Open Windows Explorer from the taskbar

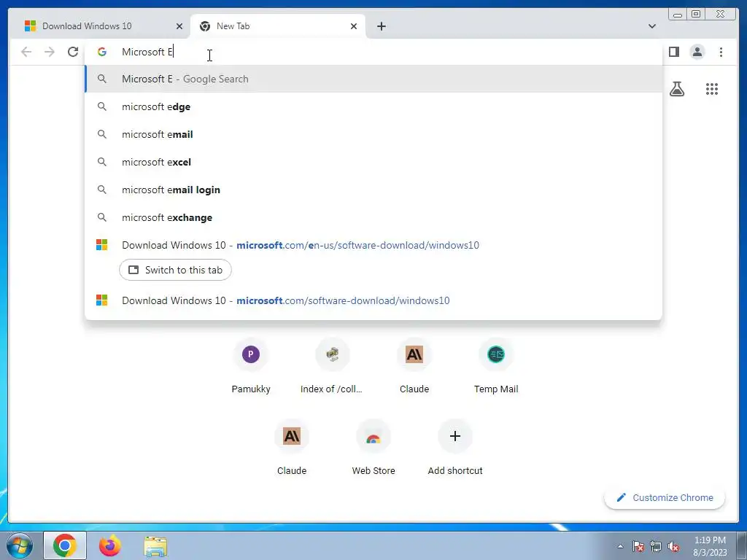155,546
